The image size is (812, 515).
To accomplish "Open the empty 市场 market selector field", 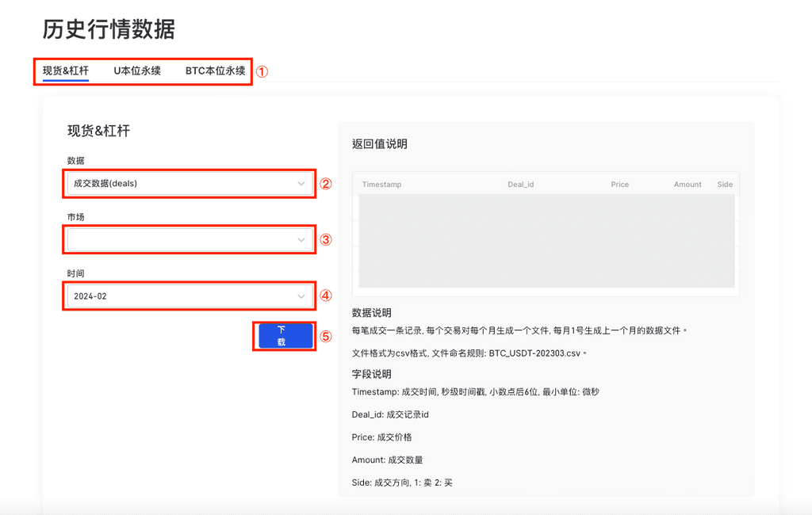I will 182,240.
